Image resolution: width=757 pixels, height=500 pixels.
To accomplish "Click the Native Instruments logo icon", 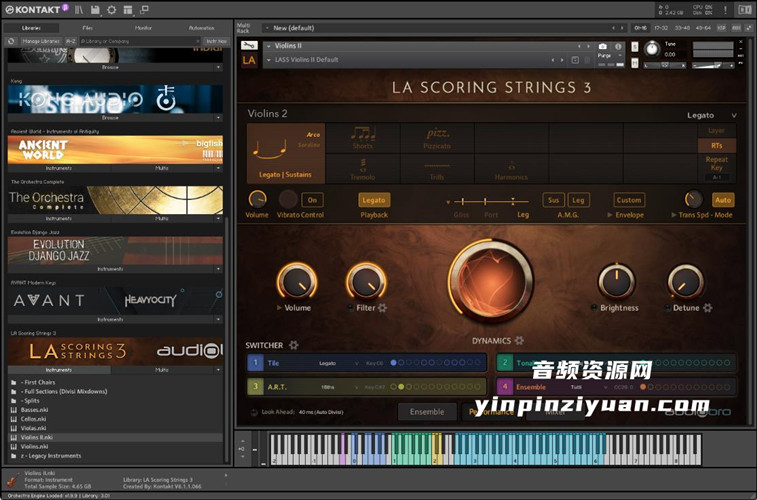I will point(744,10).
